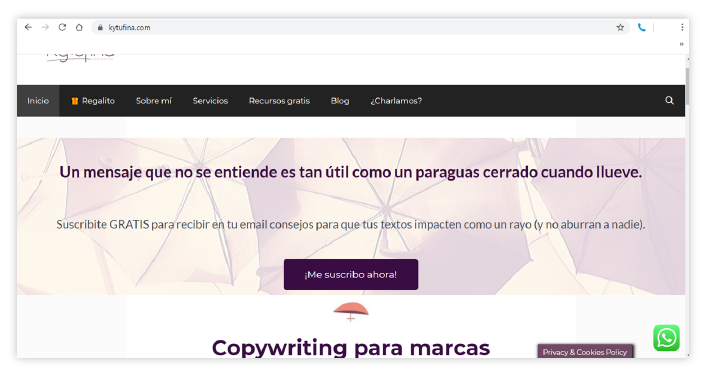Screen dimensions: 701x379
Task: Click the orange umbrella illustration
Action: tap(351, 312)
